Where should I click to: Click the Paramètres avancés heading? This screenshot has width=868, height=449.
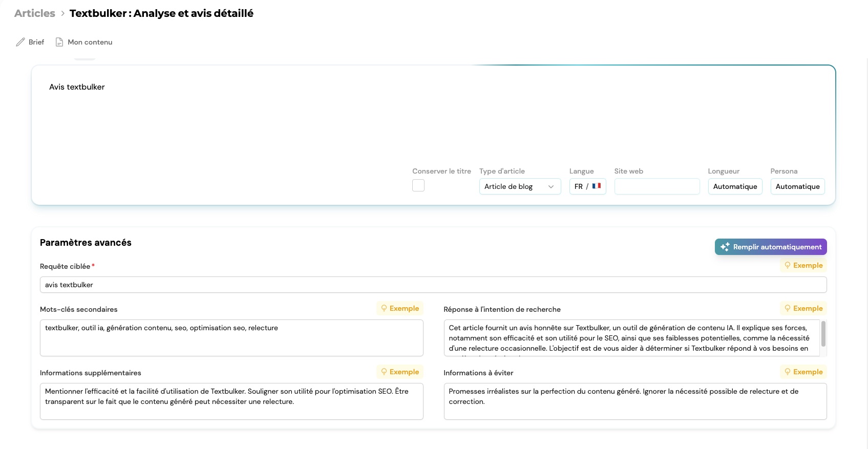86,243
